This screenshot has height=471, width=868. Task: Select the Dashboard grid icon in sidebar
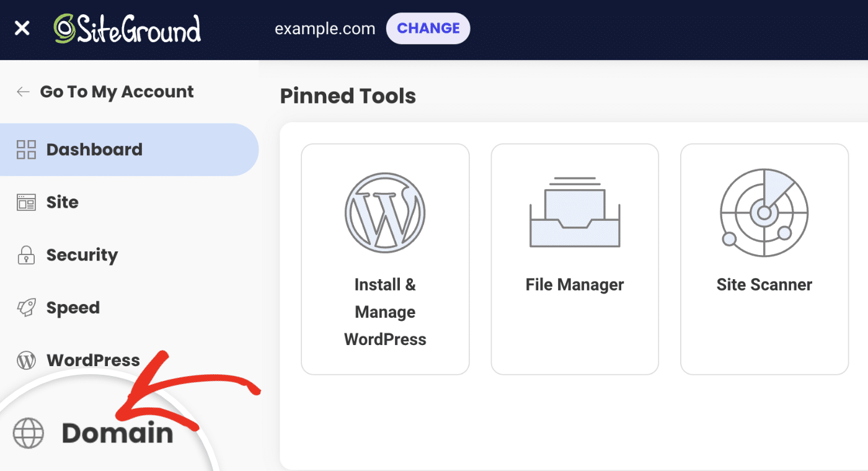25,149
